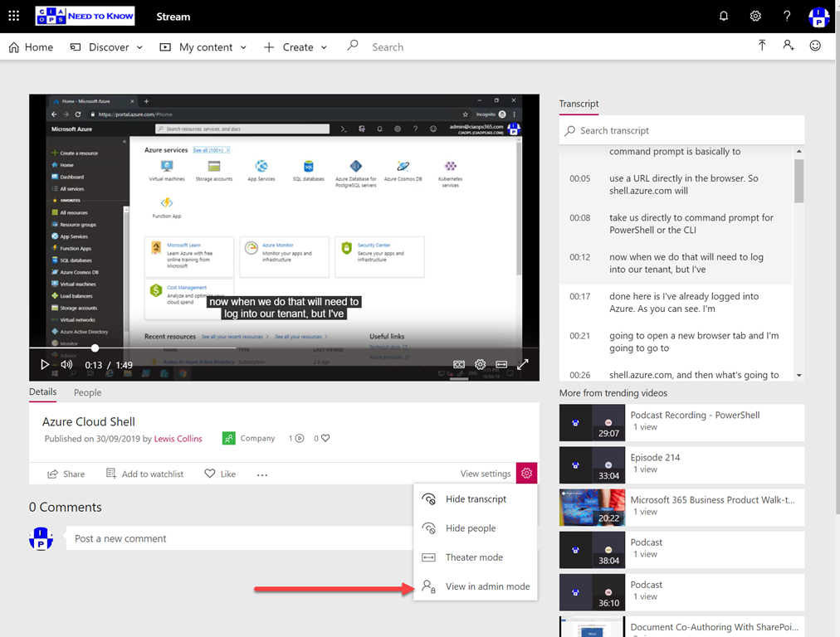Click the smiley feedback icon
The height and width of the screenshot is (637, 840).
pos(815,46)
